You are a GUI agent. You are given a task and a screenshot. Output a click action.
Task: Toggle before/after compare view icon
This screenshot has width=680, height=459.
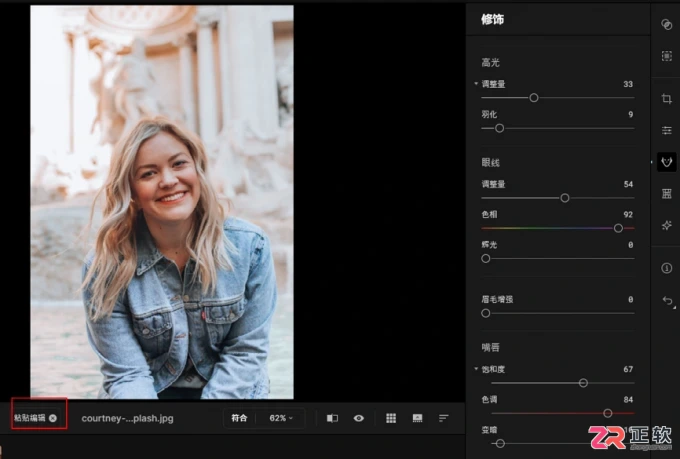pyautogui.click(x=332, y=418)
